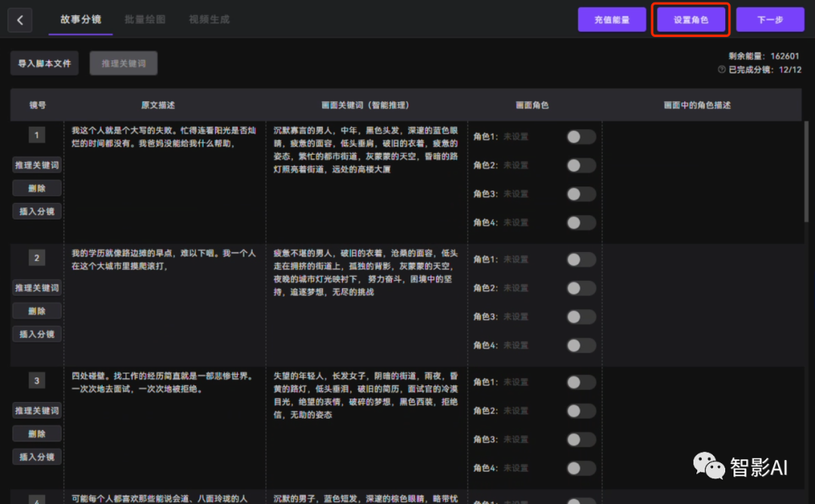Switch to the 故事分镜 tab
This screenshot has width=815, height=504.
tap(81, 20)
